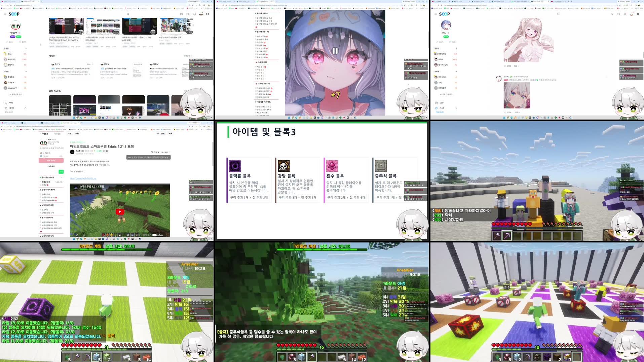Expand 답글 under 5,298 likes post

517,112
